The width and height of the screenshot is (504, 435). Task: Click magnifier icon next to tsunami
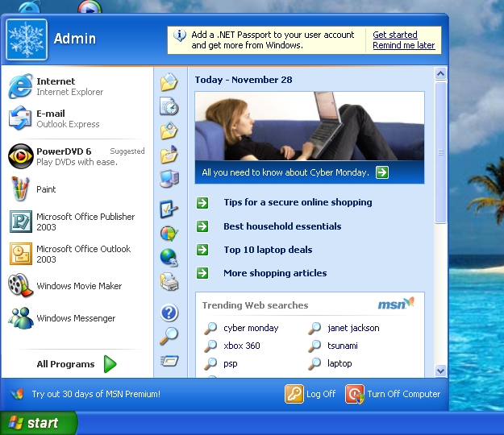[x=314, y=346]
